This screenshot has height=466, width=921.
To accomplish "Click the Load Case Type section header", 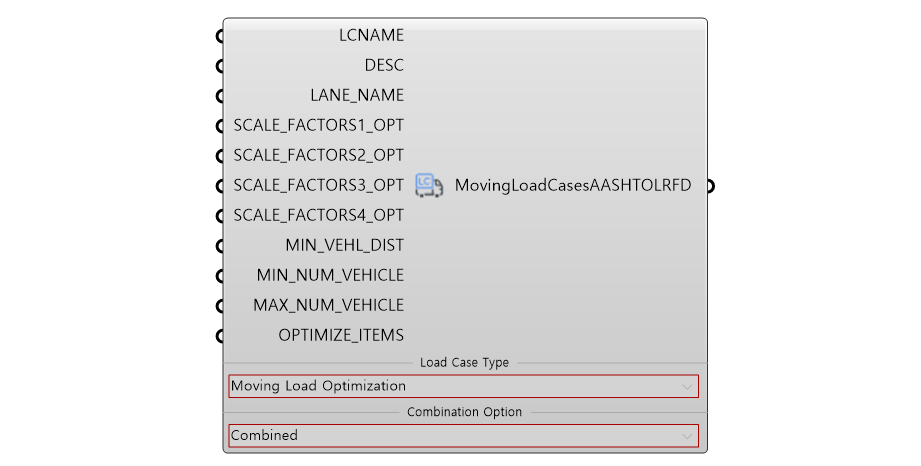I will (464, 363).
